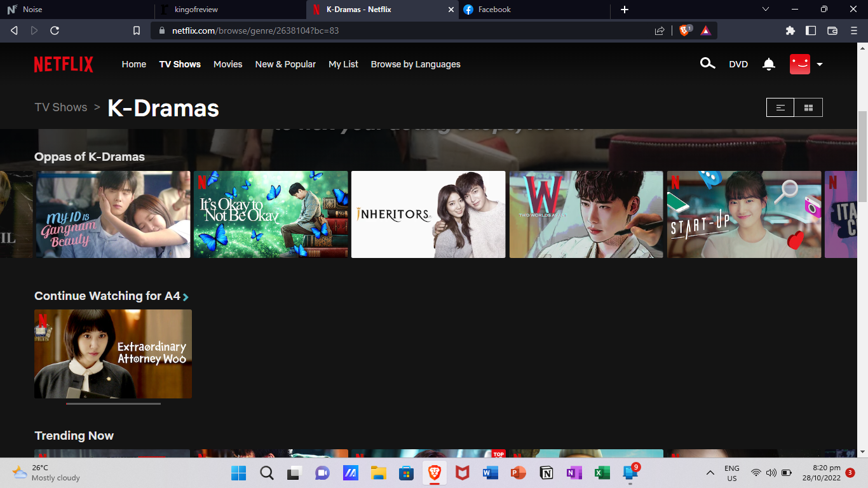Open the Inheritors show card
Viewport: 868px width, 488px height.
point(428,214)
